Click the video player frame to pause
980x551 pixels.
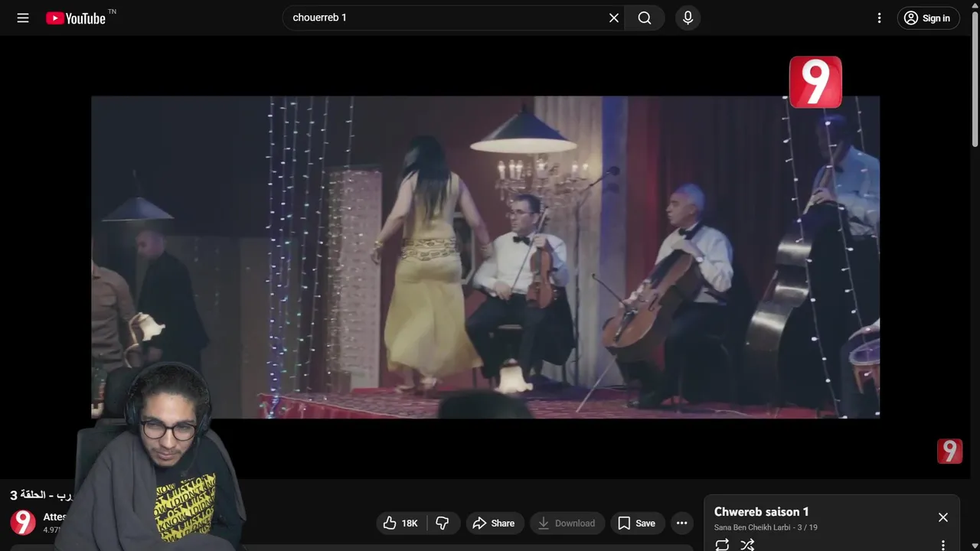click(x=485, y=257)
